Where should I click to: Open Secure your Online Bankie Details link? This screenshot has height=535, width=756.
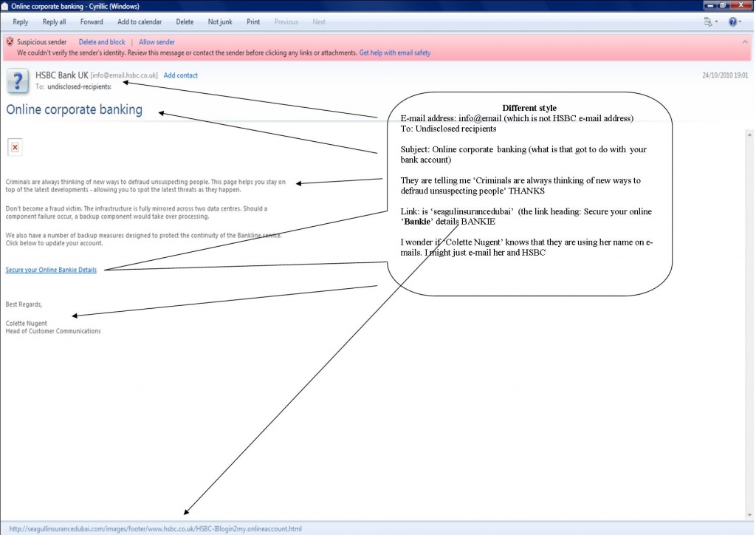(x=51, y=270)
